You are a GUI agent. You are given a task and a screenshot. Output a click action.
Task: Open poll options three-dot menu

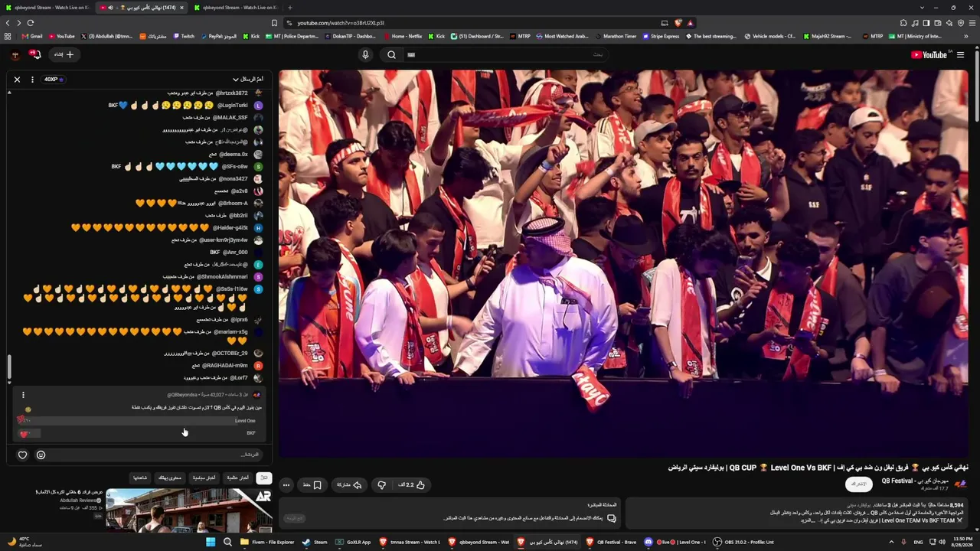[23, 395]
